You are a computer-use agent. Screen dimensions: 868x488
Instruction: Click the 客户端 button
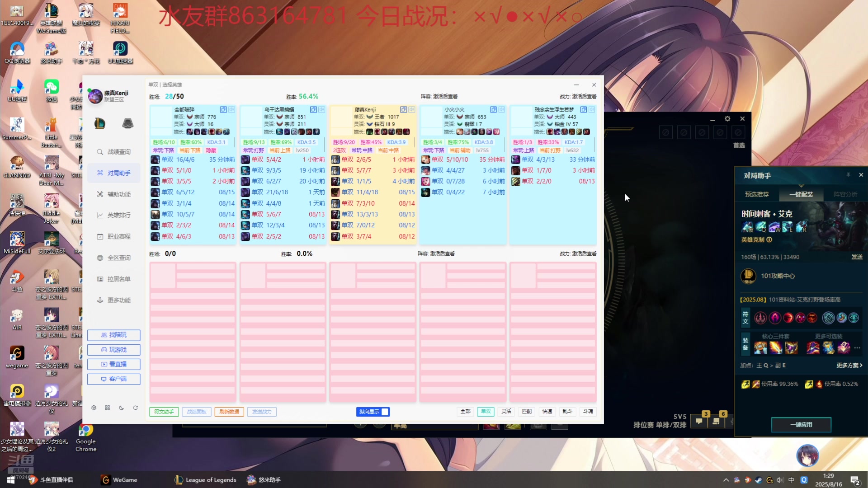click(114, 379)
